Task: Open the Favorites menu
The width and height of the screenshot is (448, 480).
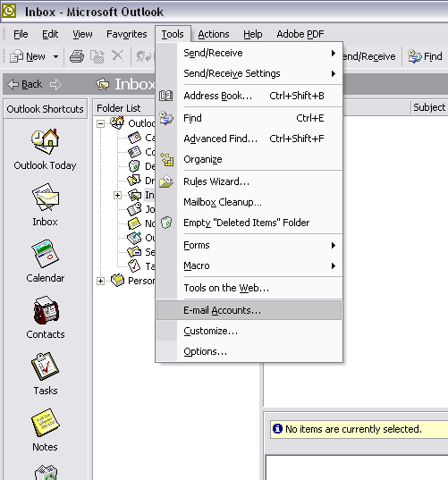Action: [126, 34]
